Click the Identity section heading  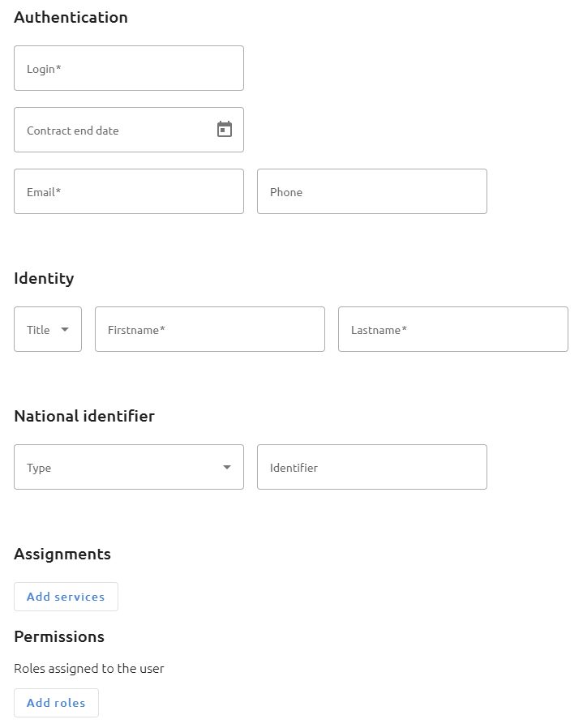click(x=44, y=279)
